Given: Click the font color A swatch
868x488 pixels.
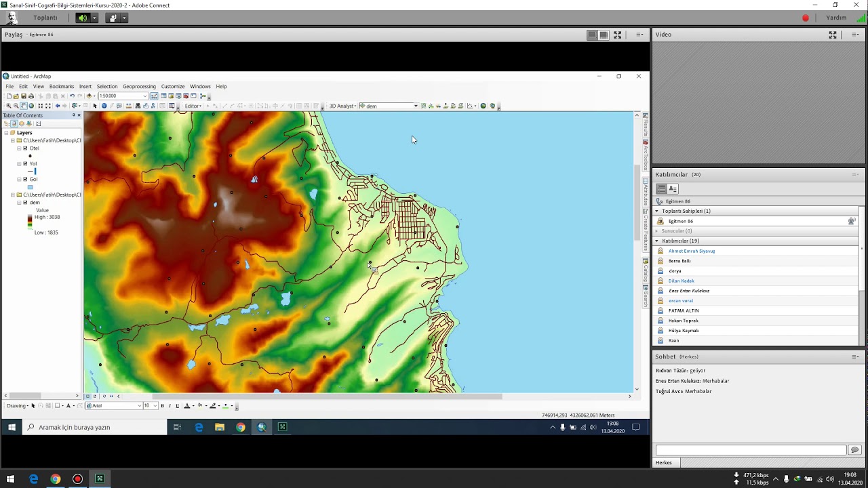Looking at the screenshot, I should pyautogui.click(x=187, y=405).
